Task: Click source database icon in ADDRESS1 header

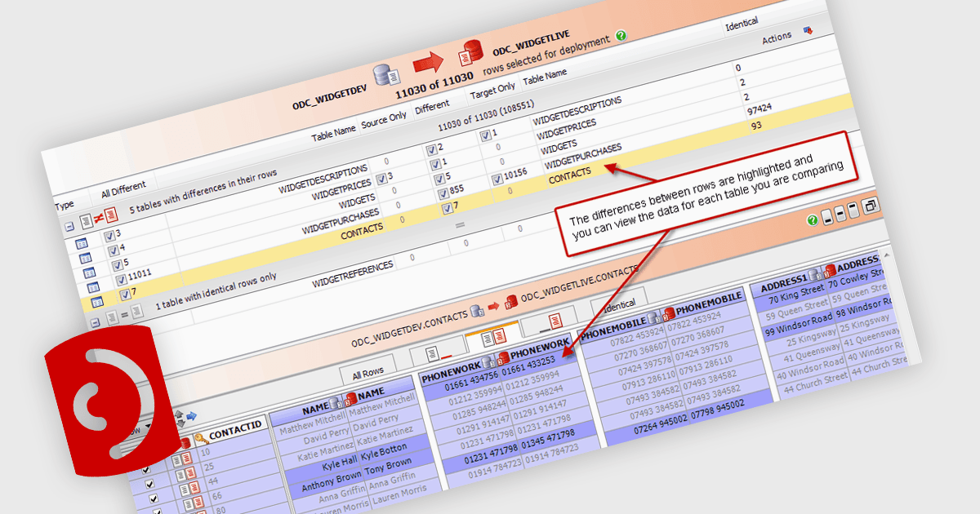Action: 814,274
